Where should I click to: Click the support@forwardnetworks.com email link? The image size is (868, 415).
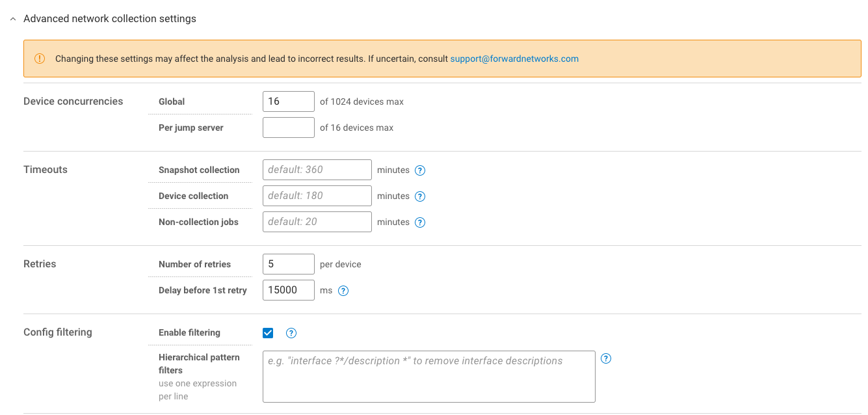(x=514, y=59)
